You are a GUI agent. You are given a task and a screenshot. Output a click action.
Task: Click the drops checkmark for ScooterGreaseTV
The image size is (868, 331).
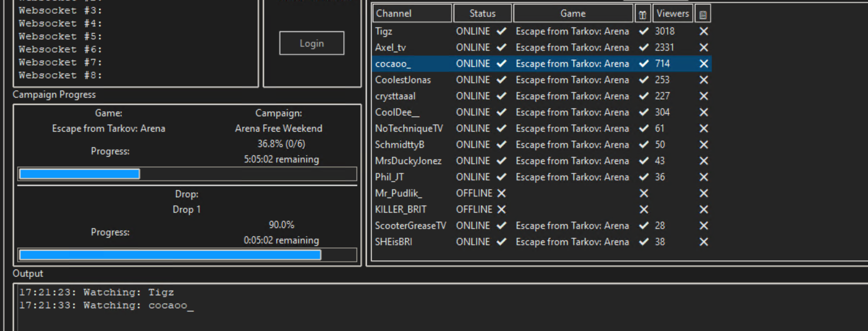pyautogui.click(x=644, y=226)
